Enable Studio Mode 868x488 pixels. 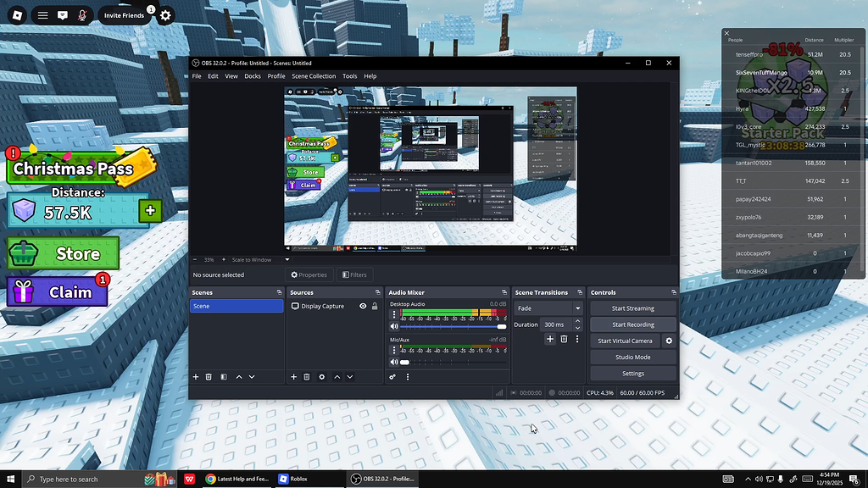point(632,357)
